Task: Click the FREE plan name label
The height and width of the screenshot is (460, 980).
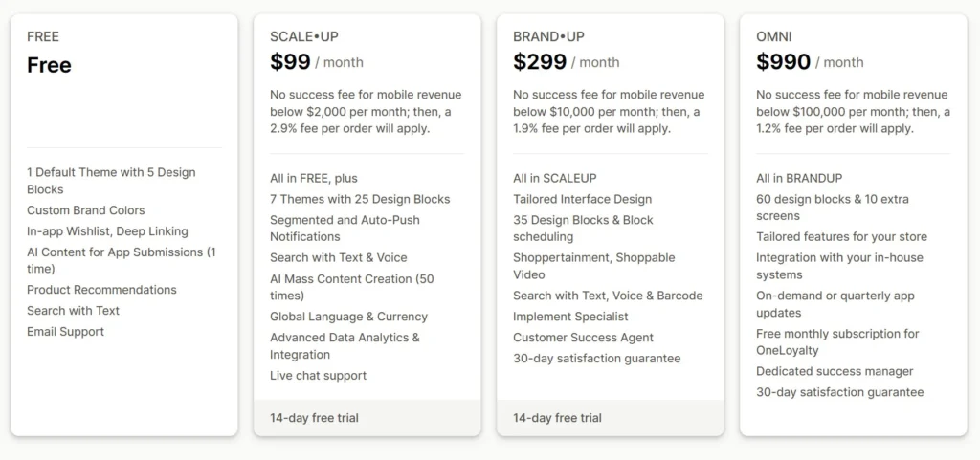Action: tap(43, 36)
